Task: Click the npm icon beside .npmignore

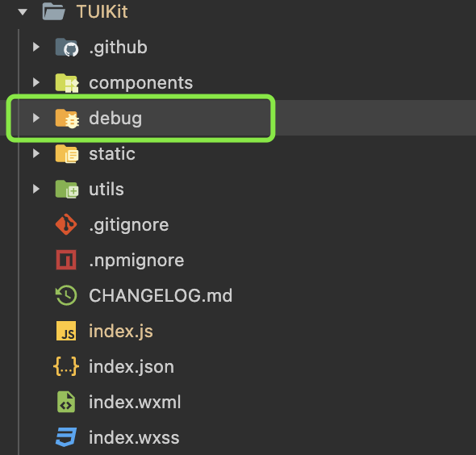Action: click(x=66, y=260)
